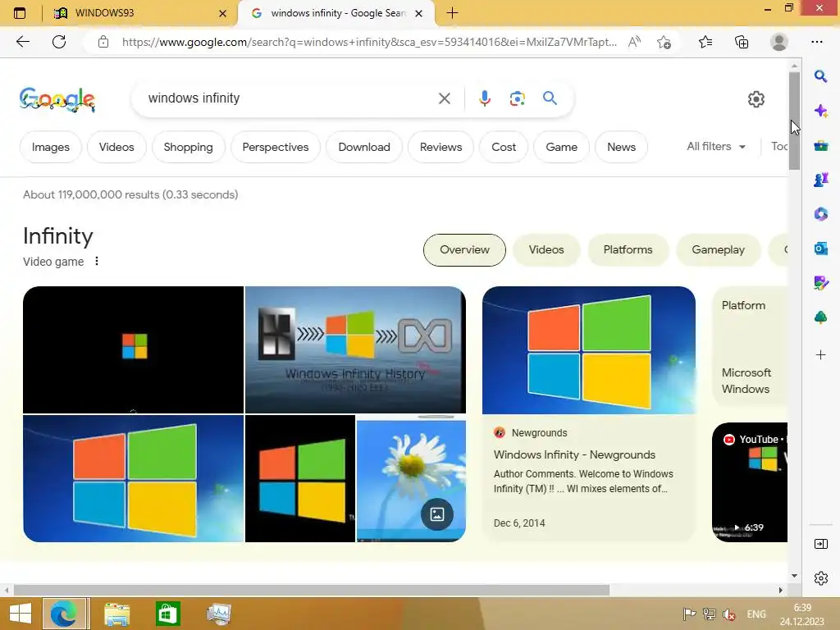The image size is (840, 630).
Task: Open Edge Settings and more menu
Action: pos(817,42)
